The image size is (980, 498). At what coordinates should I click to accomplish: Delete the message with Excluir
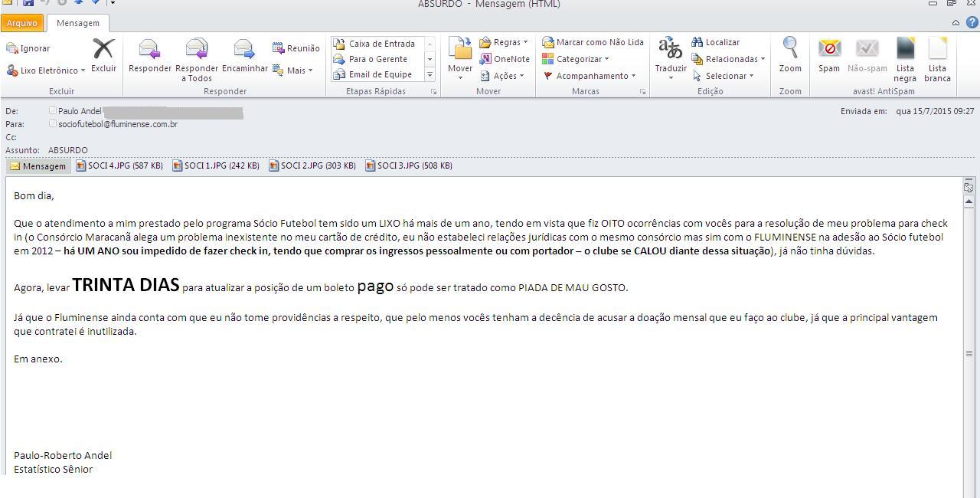click(x=103, y=55)
